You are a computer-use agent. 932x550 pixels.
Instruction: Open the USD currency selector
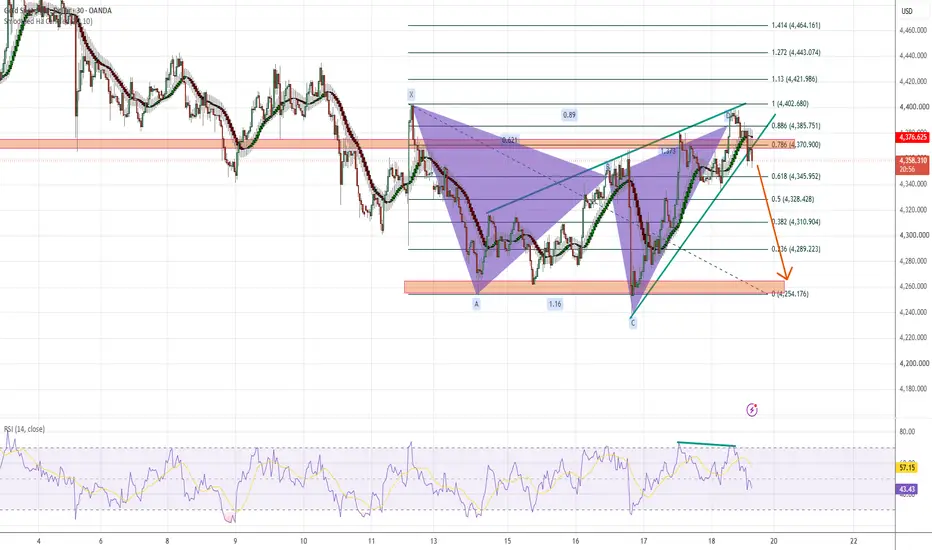(x=907, y=11)
